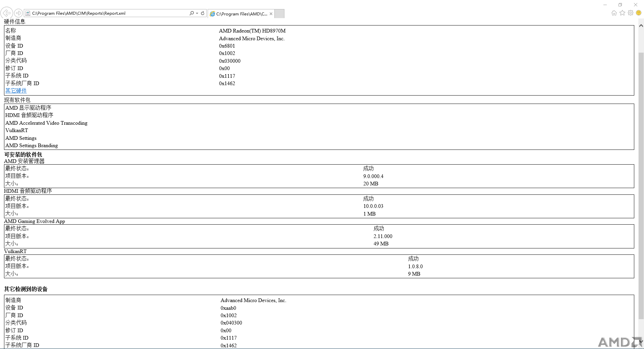644x349 pixels.
Task: Click the 'AMD Settings Branding' row
Action: pyautogui.click(x=32, y=146)
